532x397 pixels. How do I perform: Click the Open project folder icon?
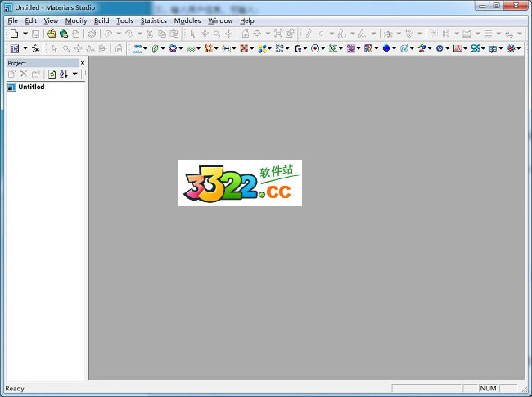tap(51, 34)
